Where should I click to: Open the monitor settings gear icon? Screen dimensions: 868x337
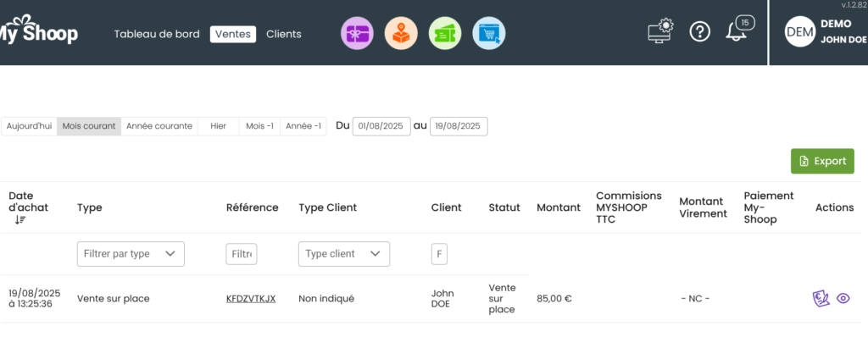(660, 31)
